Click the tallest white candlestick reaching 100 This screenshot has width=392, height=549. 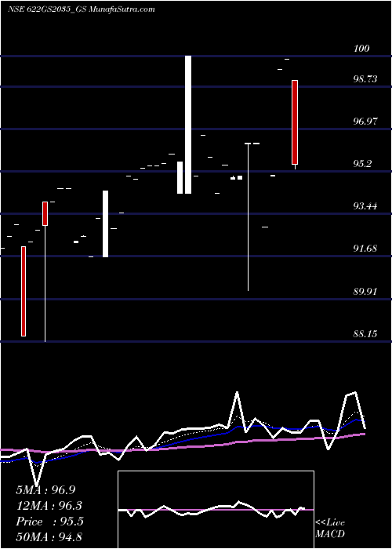coord(188,125)
